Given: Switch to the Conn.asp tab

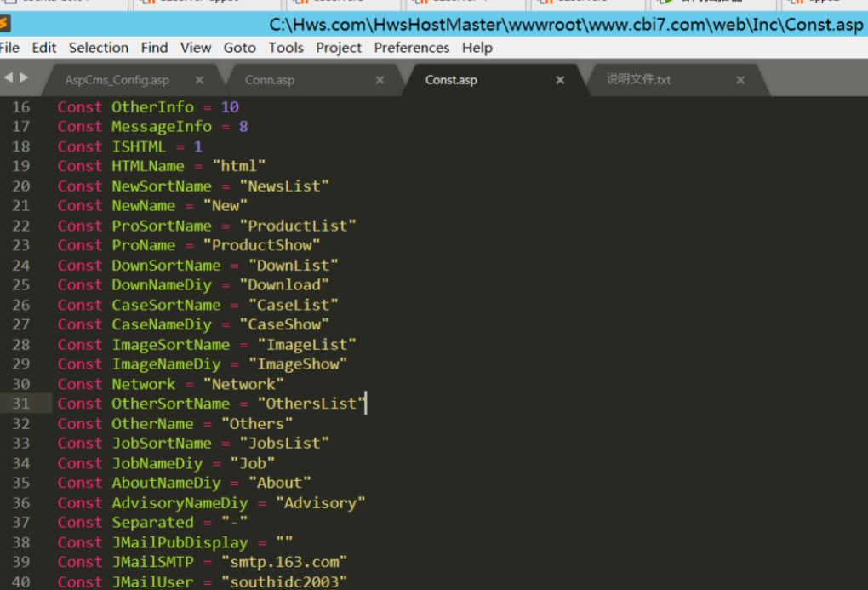Looking at the screenshot, I should pos(270,80).
